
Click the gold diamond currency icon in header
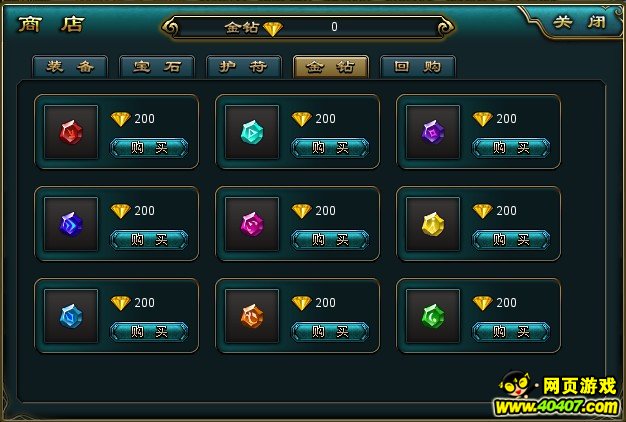273,28
